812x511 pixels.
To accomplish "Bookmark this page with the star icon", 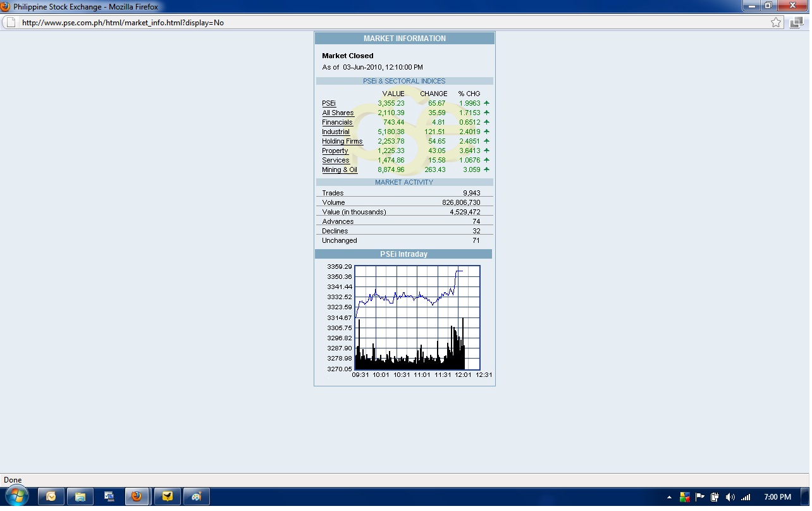I will [776, 23].
